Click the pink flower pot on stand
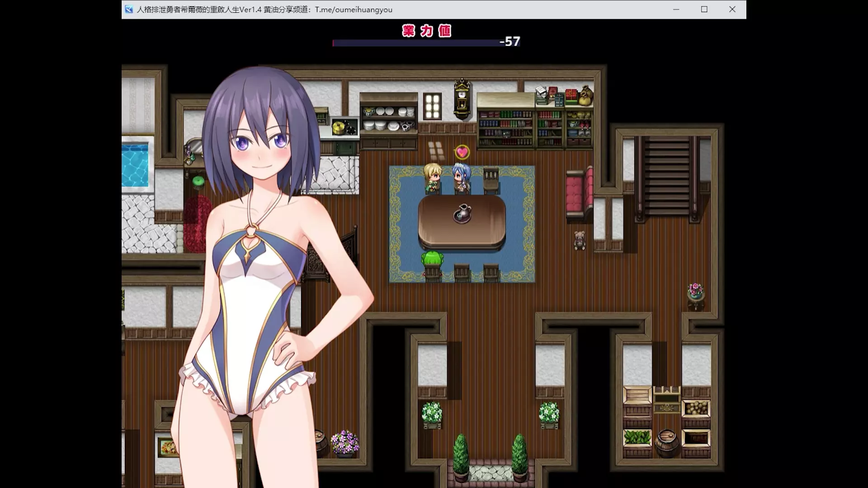The width and height of the screenshot is (868, 488). click(x=696, y=294)
